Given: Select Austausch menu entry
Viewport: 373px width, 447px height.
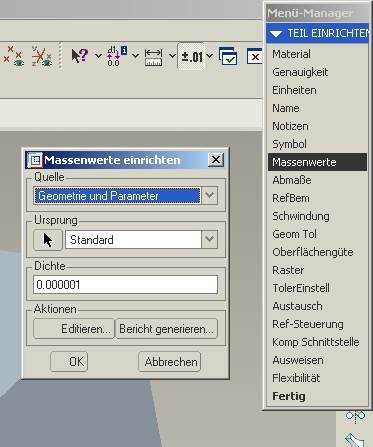Looking at the screenshot, I should [x=317, y=306].
